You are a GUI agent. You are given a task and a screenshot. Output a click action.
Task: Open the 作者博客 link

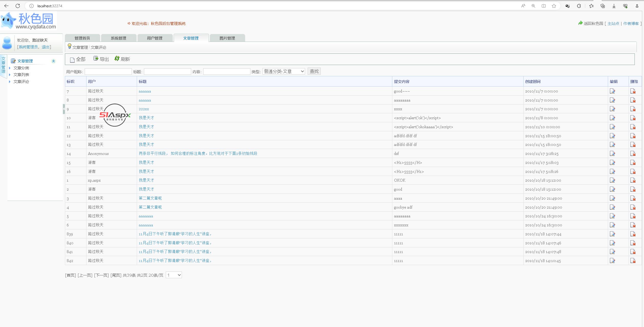(x=631, y=24)
